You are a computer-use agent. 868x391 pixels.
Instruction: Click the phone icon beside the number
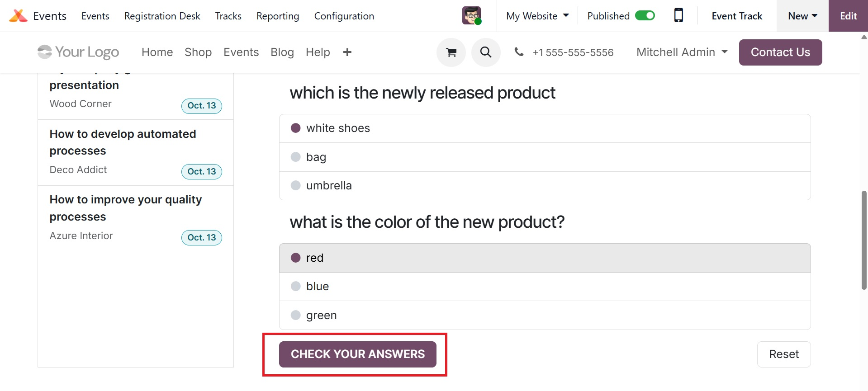[519, 52]
